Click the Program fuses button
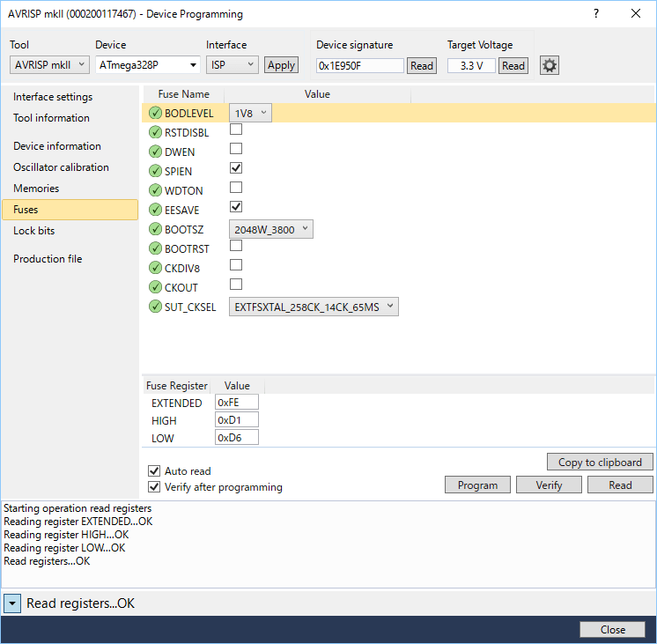657x644 pixels. click(x=477, y=485)
